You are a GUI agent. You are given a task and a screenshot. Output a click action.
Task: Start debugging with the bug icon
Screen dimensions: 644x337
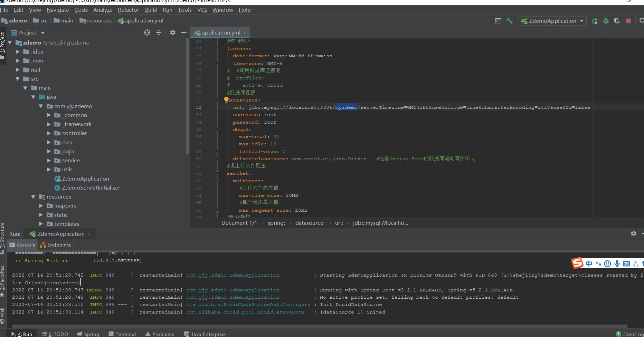[x=606, y=21]
